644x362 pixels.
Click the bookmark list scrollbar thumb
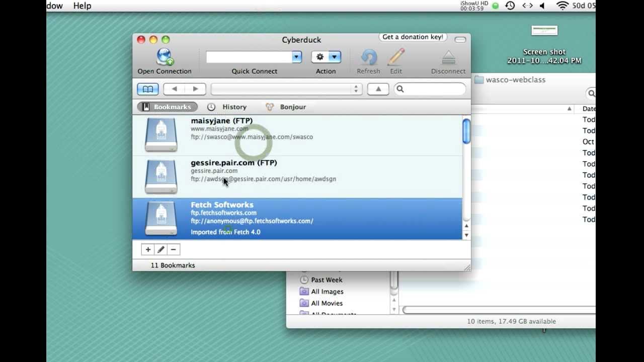click(x=466, y=131)
